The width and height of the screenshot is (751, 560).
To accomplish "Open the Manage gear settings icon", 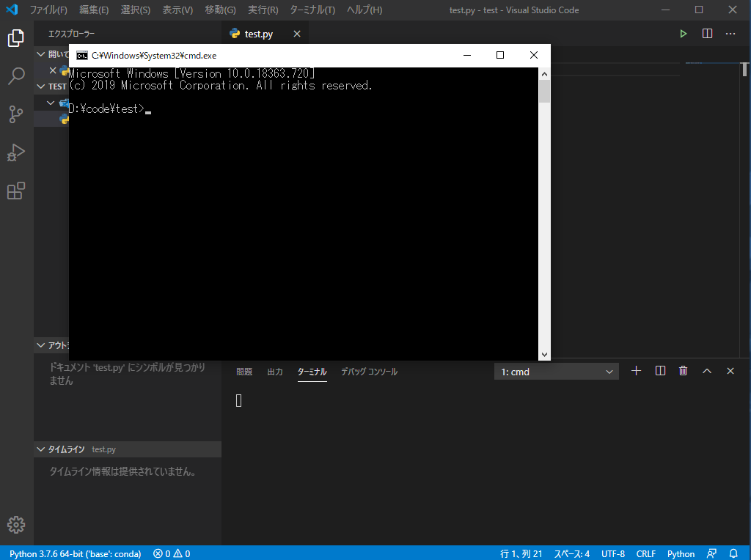I will [16, 525].
